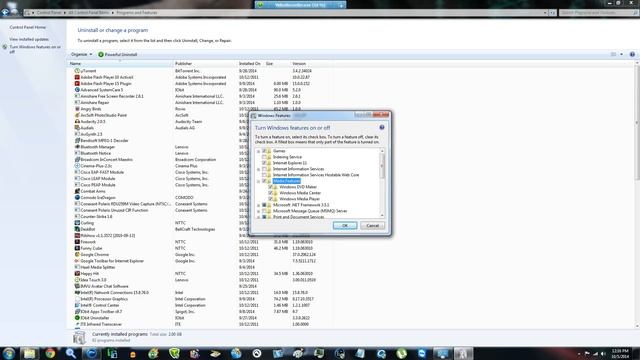Click the magnifier icon on the taskbar
Viewport: 640px width, 360px height.
click(71, 353)
